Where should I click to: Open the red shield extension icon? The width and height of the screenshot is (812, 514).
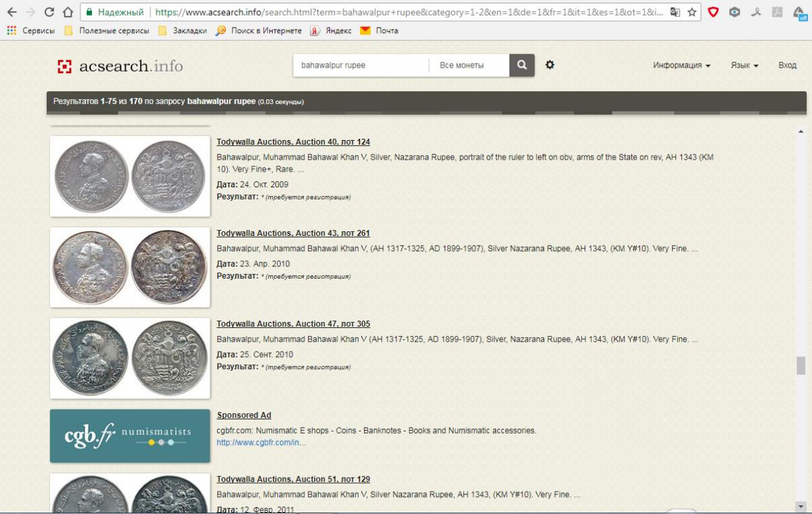713,12
